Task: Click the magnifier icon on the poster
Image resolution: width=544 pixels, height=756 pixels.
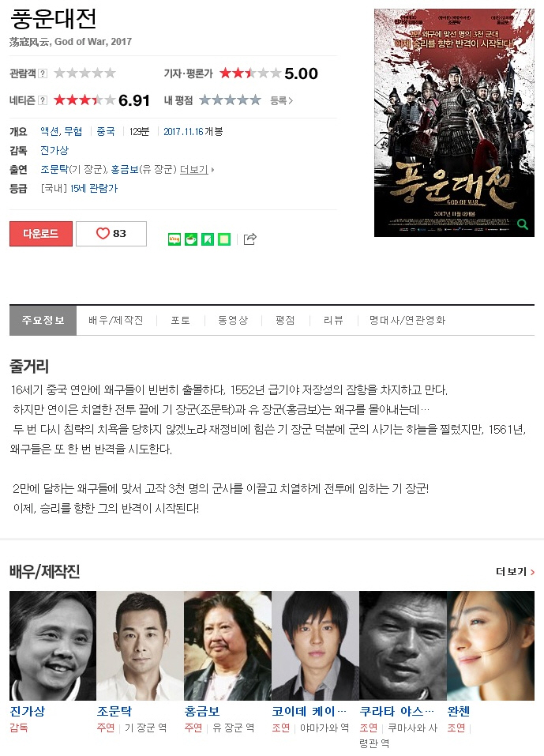Action: (x=523, y=224)
